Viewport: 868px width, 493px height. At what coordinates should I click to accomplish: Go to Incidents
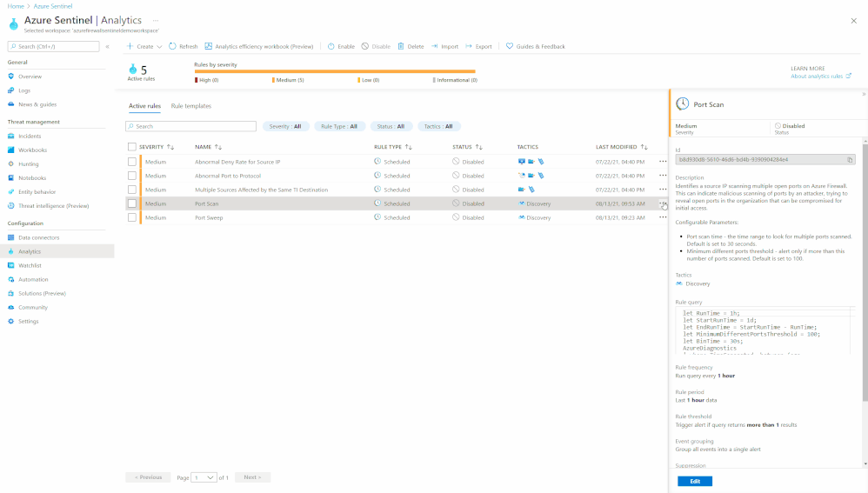click(30, 136)
